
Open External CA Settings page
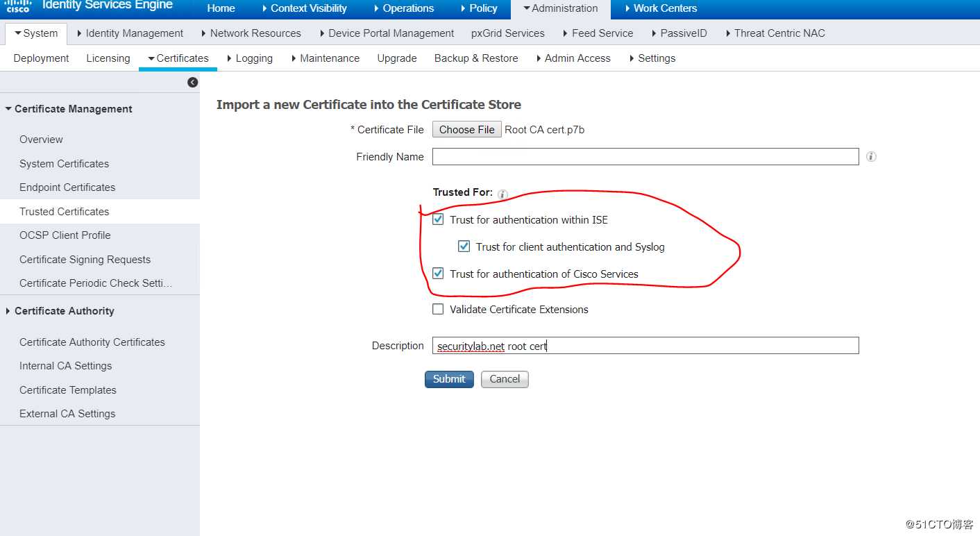67,414
